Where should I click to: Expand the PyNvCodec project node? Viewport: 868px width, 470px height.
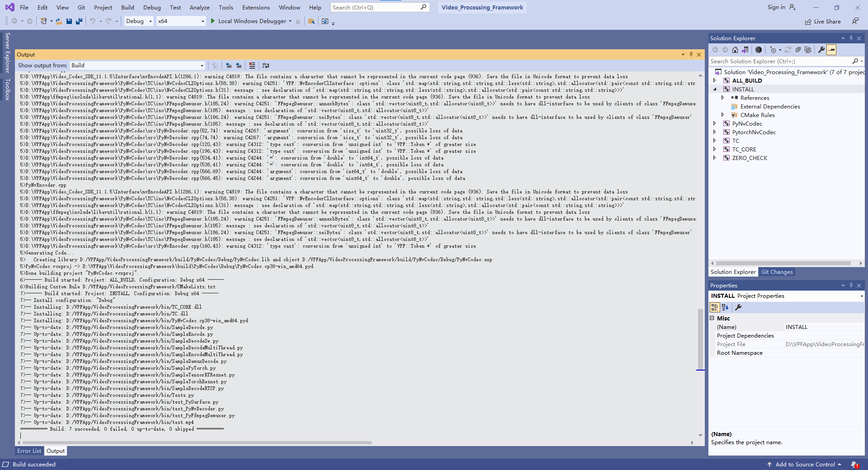(x=715, y=123)
